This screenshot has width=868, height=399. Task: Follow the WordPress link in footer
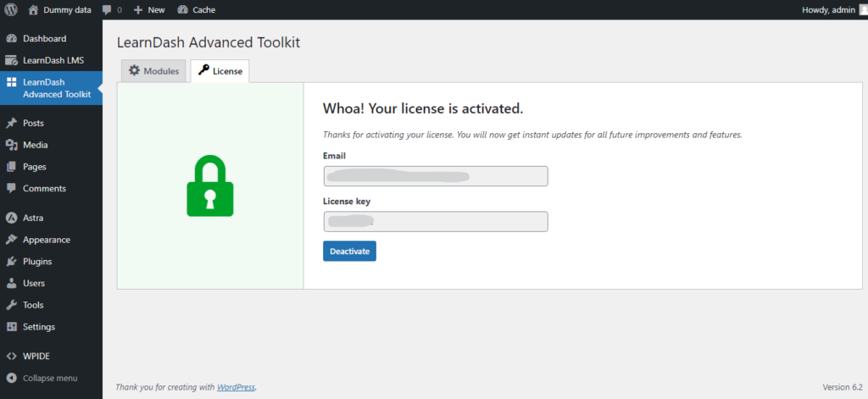(x=236, y=387)
